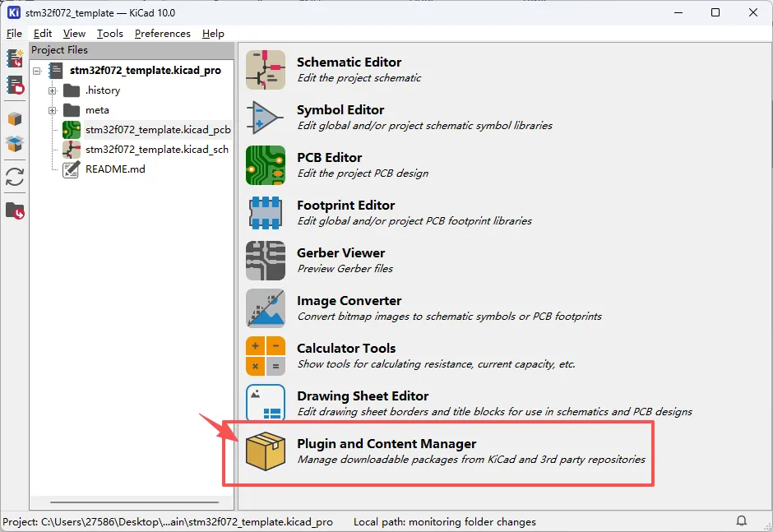Open Calculator Tools icon
This screenshot has width=773, height=532.
tap(266, 356)
